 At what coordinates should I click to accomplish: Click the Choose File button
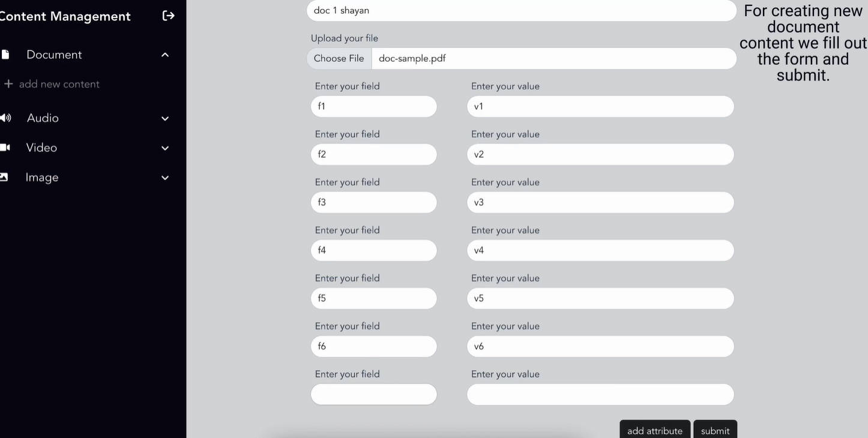(x=339, y=58)
